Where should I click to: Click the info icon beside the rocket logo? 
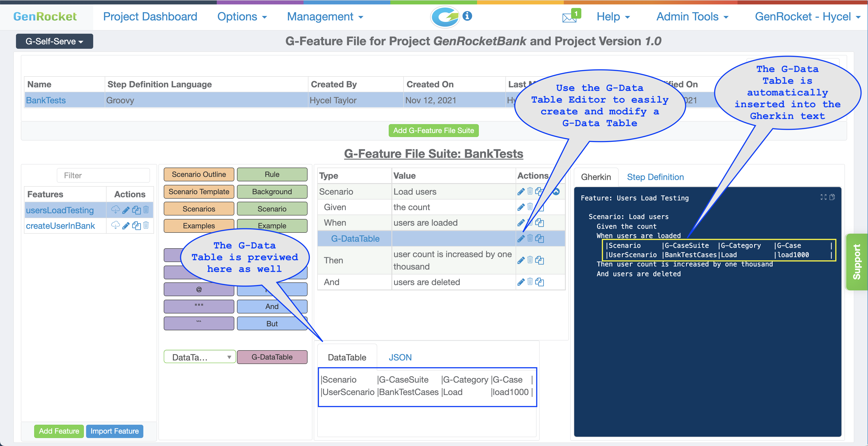click(467, 16)
